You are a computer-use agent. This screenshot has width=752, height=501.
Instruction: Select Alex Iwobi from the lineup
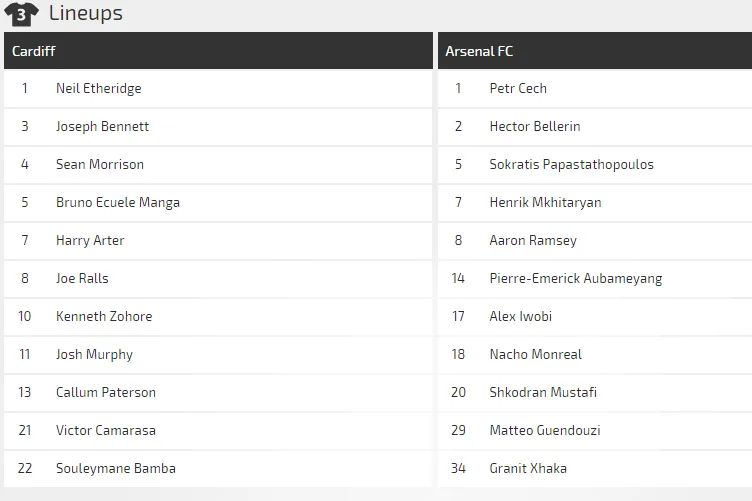click(520, 316)
